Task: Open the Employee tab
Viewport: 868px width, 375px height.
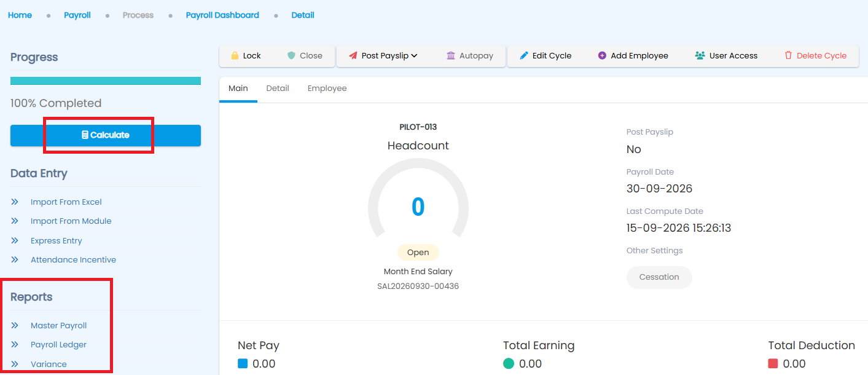Action: [327, 89]
